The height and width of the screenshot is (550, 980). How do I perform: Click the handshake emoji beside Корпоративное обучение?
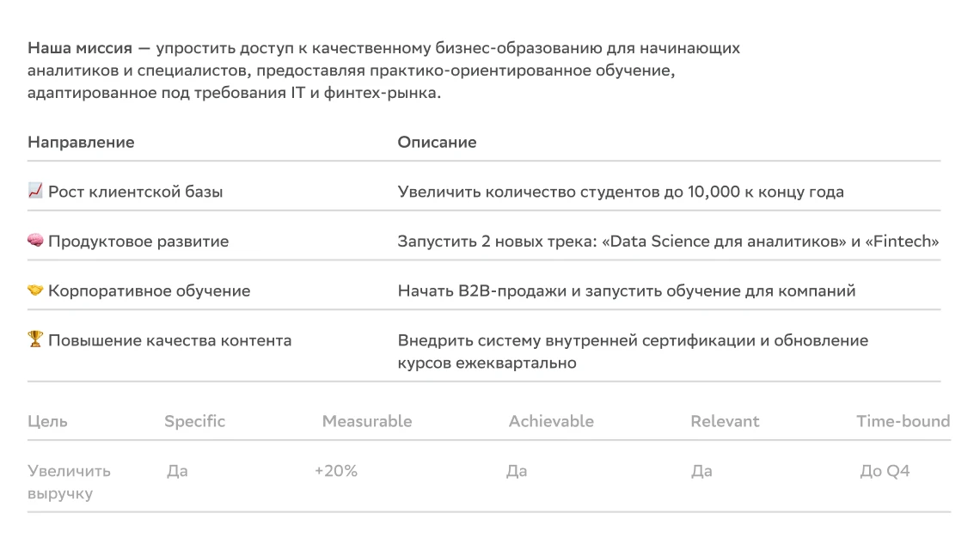(x=35, y=291)
